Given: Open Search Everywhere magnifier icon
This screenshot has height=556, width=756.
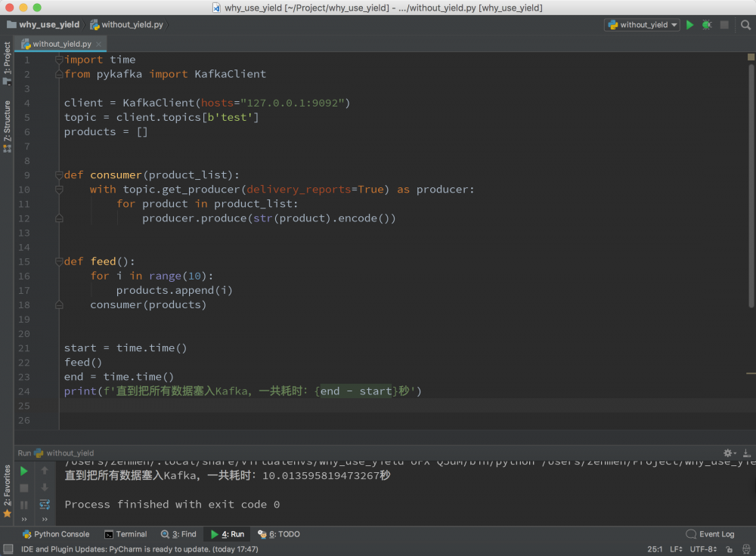Looking at the screenshot, I should click(x=745, y=25).
